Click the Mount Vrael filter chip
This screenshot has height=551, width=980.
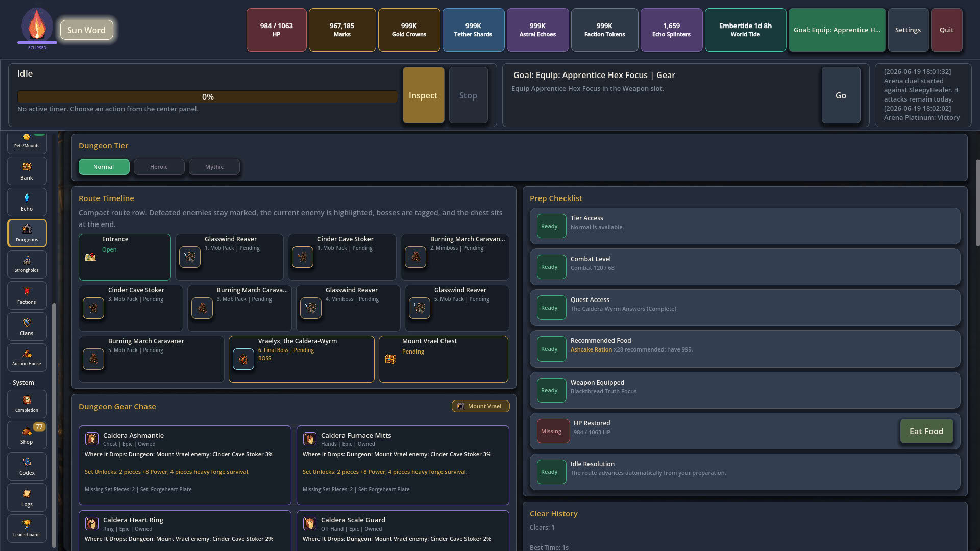(480, 406)
